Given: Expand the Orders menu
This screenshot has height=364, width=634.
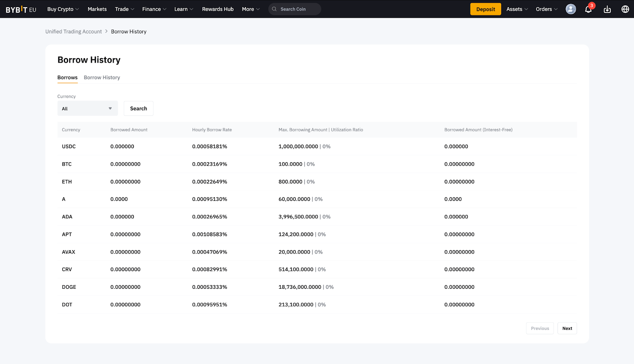Looking at the screenshot, I should (x=546, y=9).
